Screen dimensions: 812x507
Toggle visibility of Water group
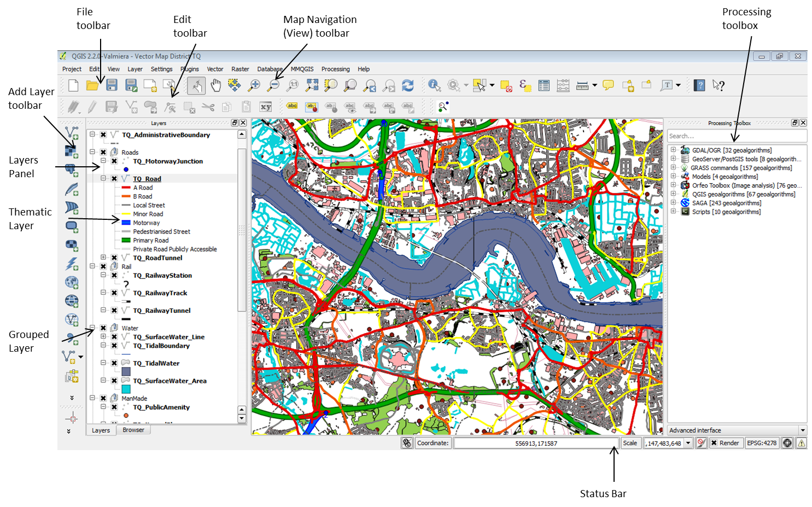[103, 328]
